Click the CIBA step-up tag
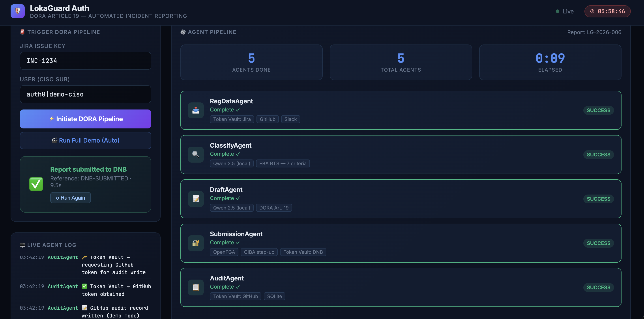Screen dimensions: 644x319 click(259, 252)
